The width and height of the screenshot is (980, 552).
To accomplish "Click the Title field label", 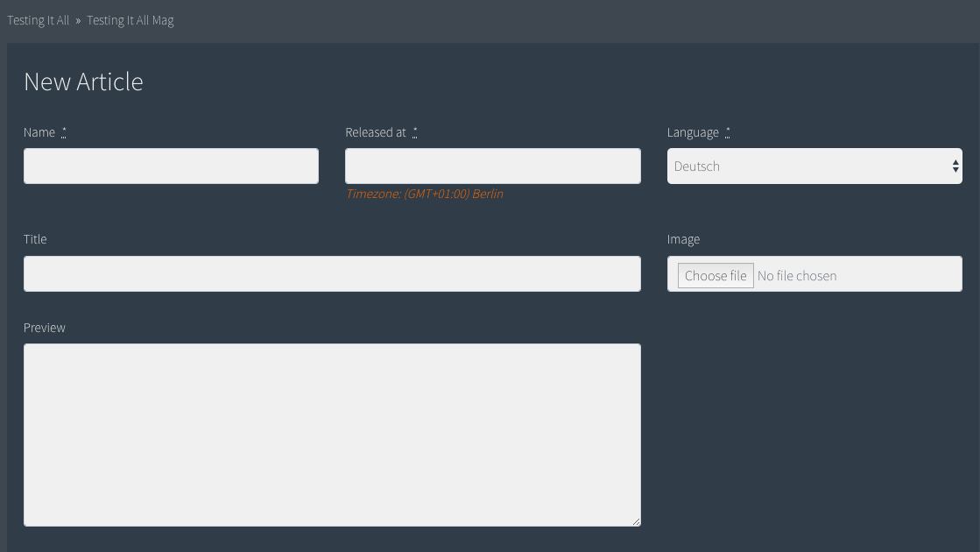I will (x=35, y=239).
